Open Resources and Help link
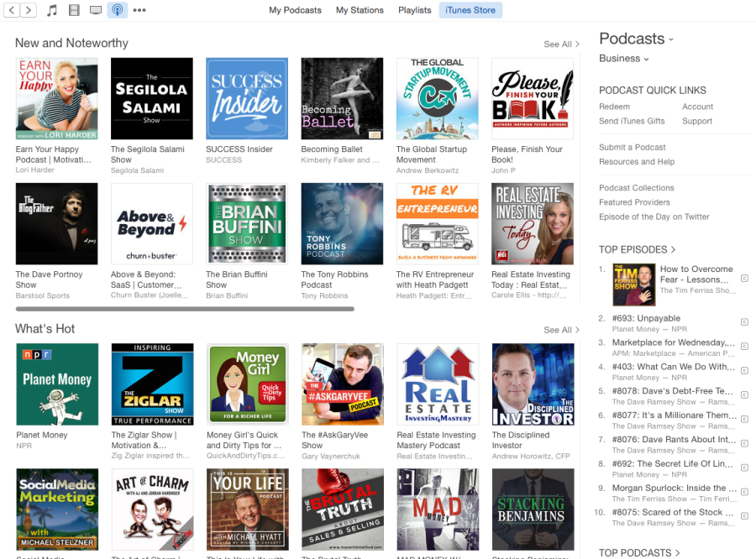Screen dimensions: 756x559 pyautogui.click(x=637, y=161)
